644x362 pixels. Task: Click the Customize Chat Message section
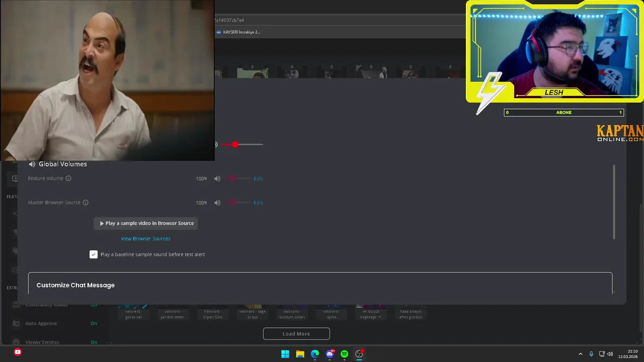320,283
